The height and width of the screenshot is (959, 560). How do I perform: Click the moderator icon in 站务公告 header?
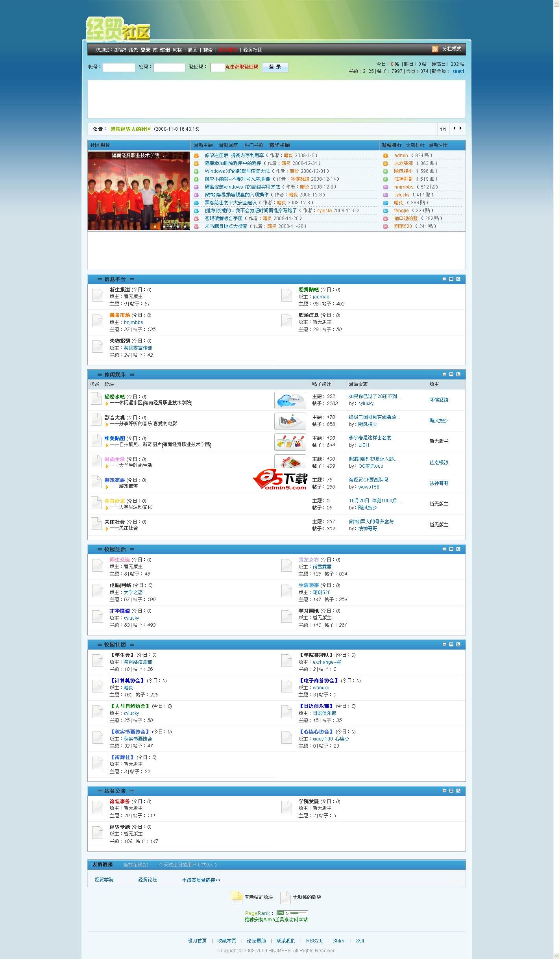[x=458, y=791]
